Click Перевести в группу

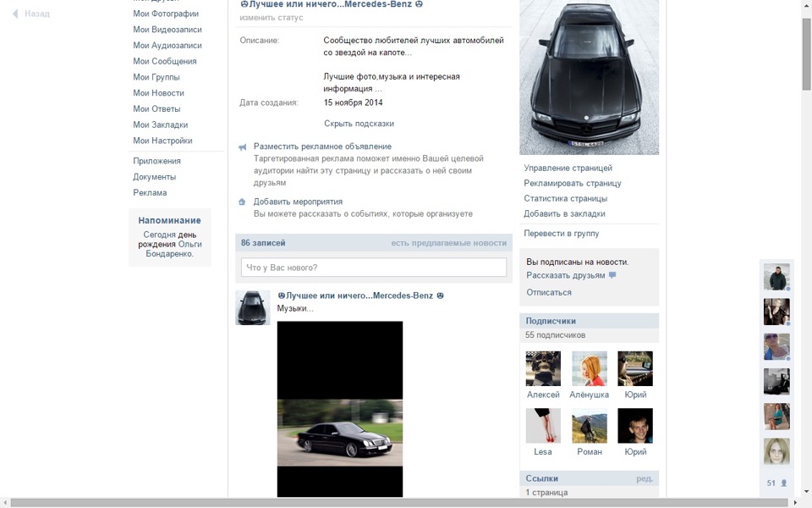pyautogui.click(x=562, y=234)
